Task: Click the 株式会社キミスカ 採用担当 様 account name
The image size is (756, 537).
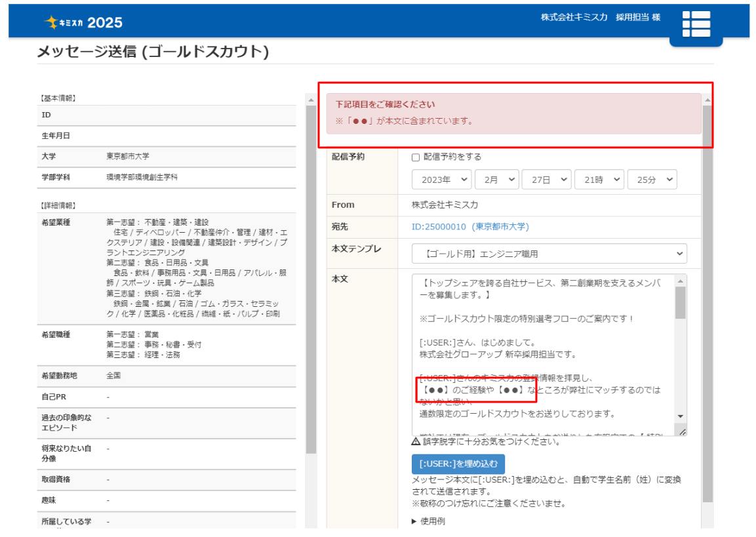Action: click(x=600, y=17)
